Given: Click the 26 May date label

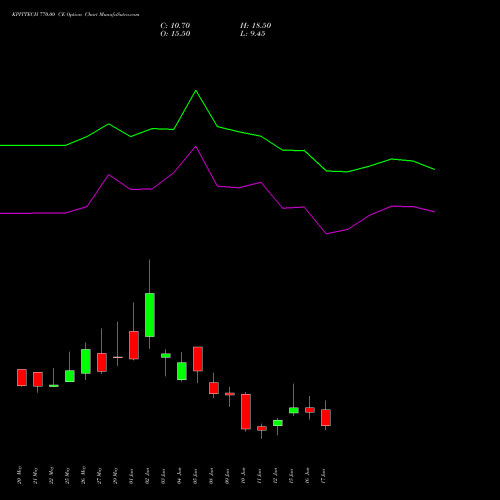Looking at the screenshot, I should (83, 475).
